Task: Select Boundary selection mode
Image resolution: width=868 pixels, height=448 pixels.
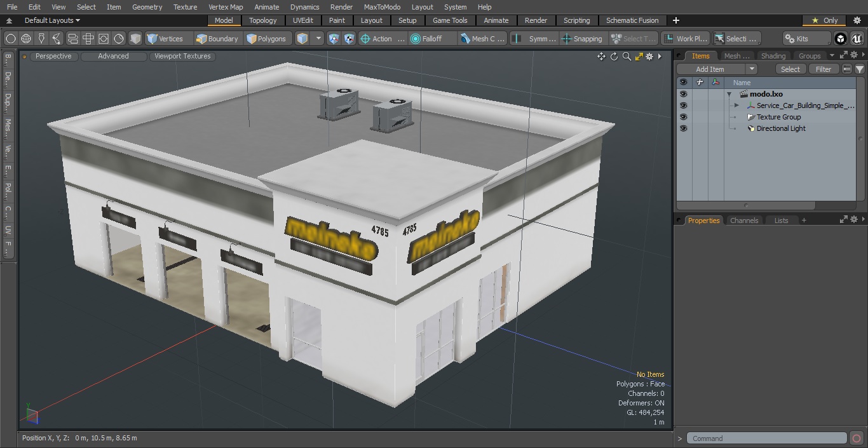Action: [217, 39]
